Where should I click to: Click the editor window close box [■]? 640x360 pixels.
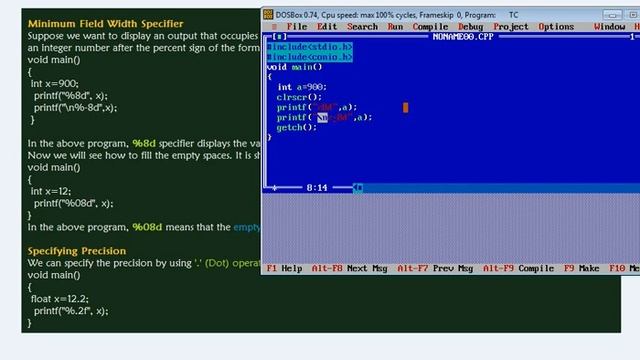279,37
